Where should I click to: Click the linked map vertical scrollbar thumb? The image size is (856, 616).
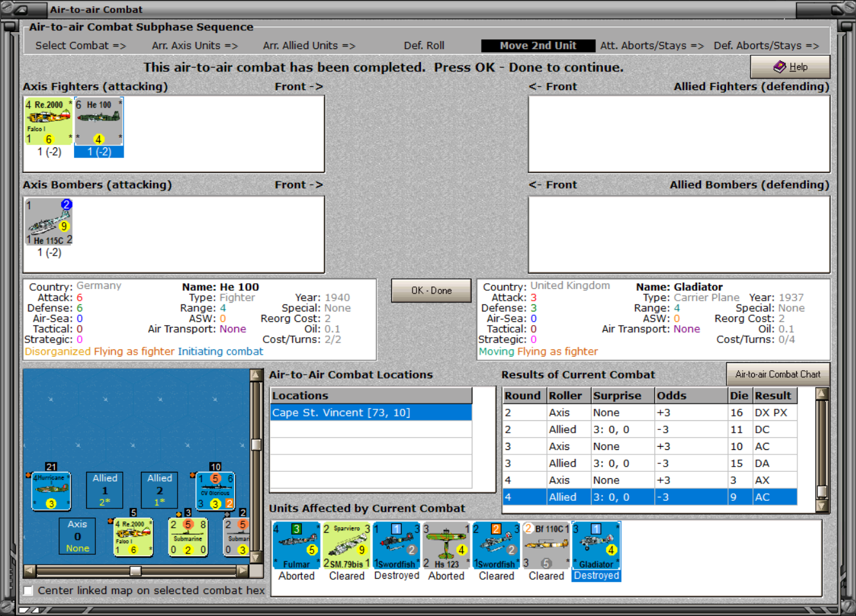tap(256, 445)
